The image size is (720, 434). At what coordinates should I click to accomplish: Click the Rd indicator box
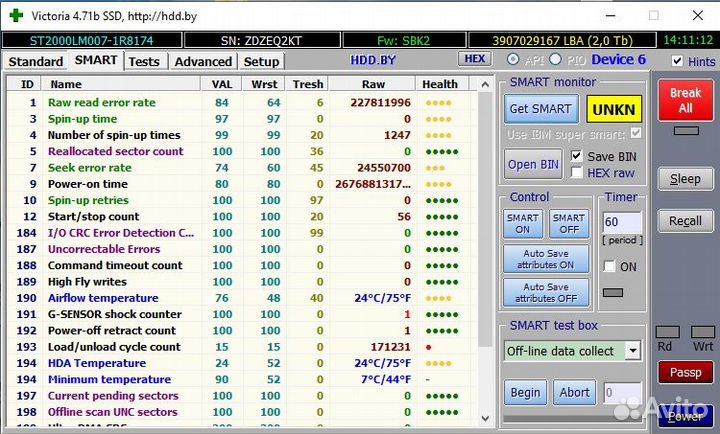coord(666,332)
